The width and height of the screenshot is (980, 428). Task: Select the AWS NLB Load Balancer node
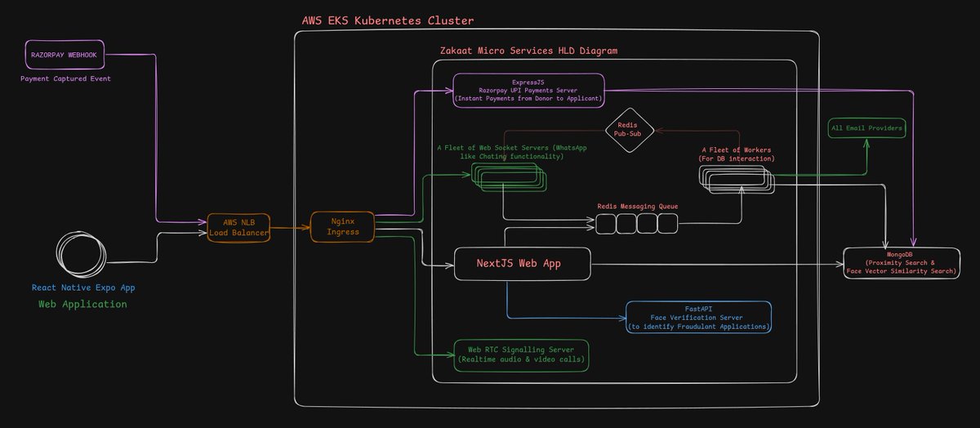coord(238,227)
